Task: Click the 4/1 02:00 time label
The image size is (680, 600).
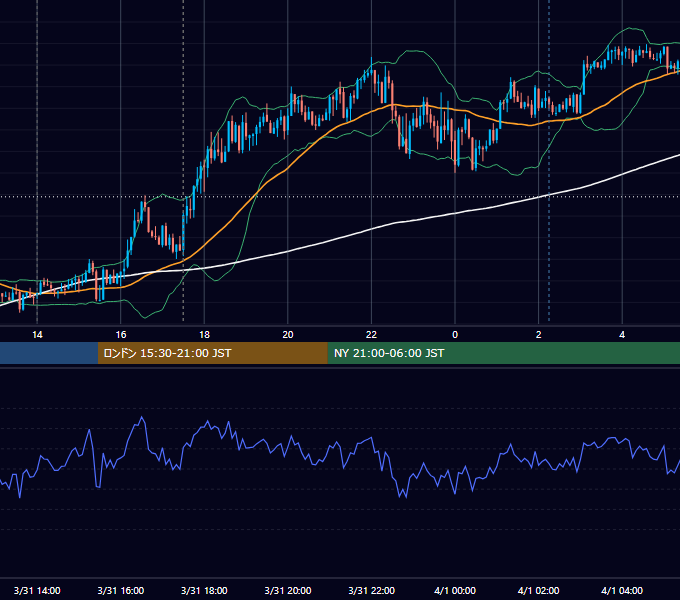Action: [539, 590]
